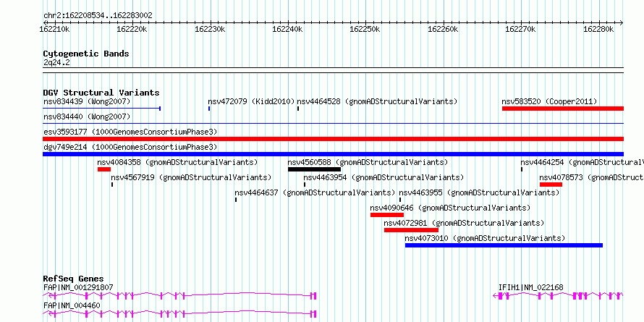Click the IFIH1 transcript glyph
Image resolution: width=644 pixels, height=322 pixels.
[x=558, y=296]
